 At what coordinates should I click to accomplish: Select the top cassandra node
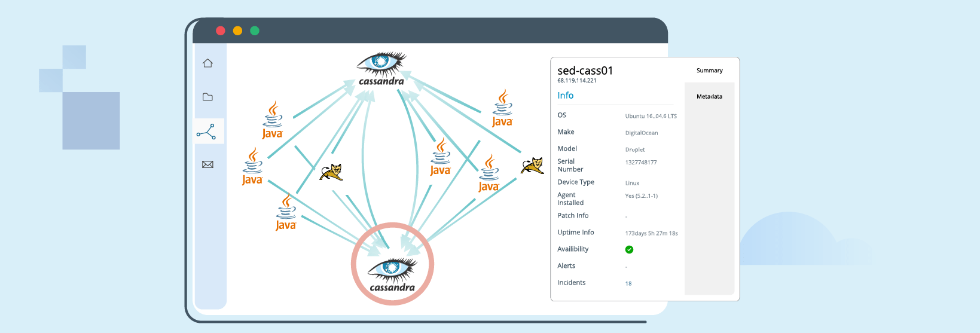(381, 68)
